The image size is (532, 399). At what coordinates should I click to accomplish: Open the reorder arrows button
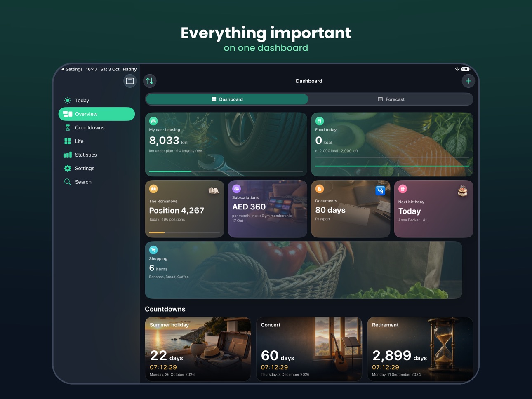click(150, 81)
